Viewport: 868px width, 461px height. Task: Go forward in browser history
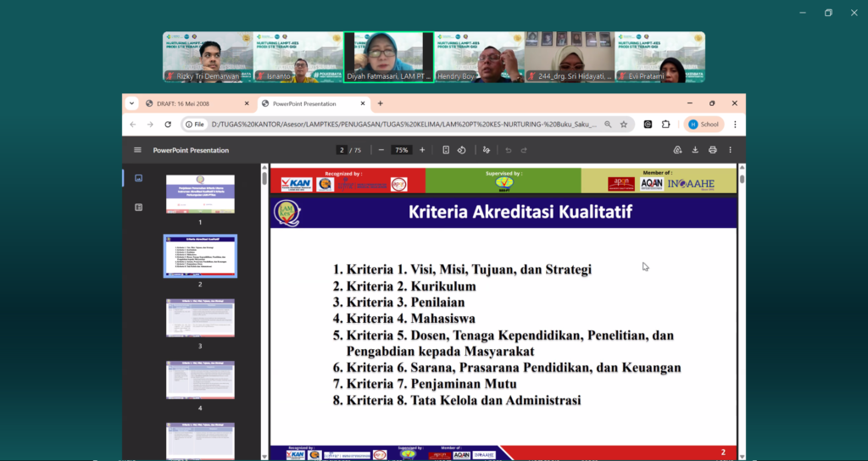[x=150, y=125]
